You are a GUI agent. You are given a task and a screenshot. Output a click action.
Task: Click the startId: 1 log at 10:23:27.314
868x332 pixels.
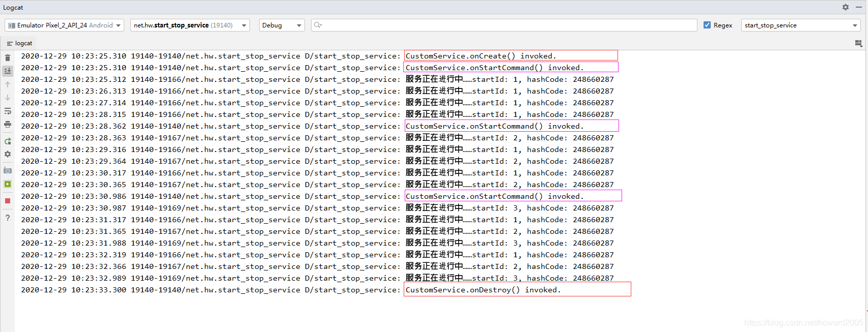point(510,103)
